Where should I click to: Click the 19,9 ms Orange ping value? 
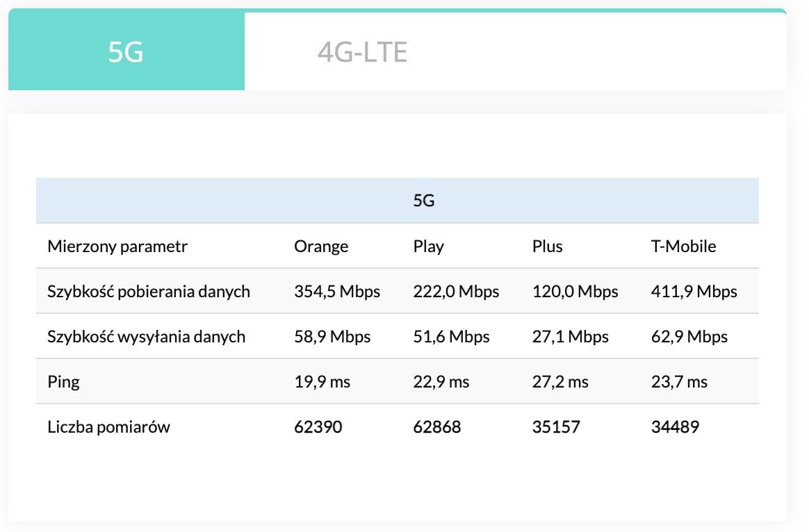(322, 381)
